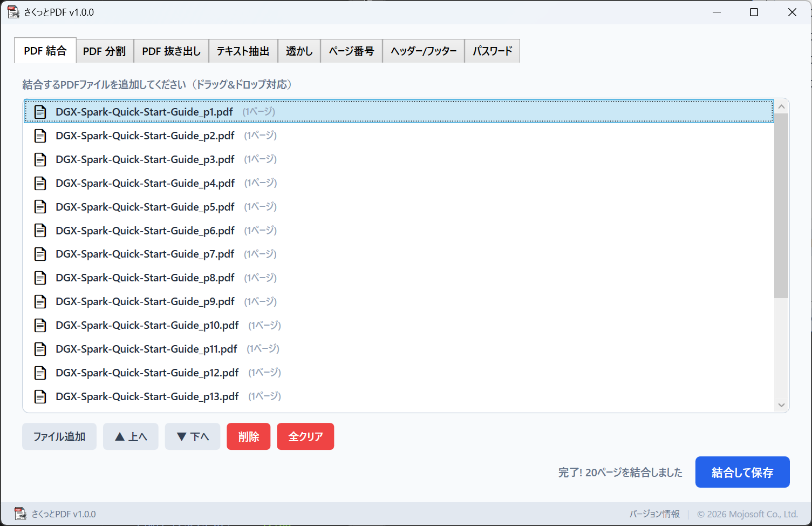Click the さくっとPDF icon in the status bar
812x526 pixels.
click(21, 514)
